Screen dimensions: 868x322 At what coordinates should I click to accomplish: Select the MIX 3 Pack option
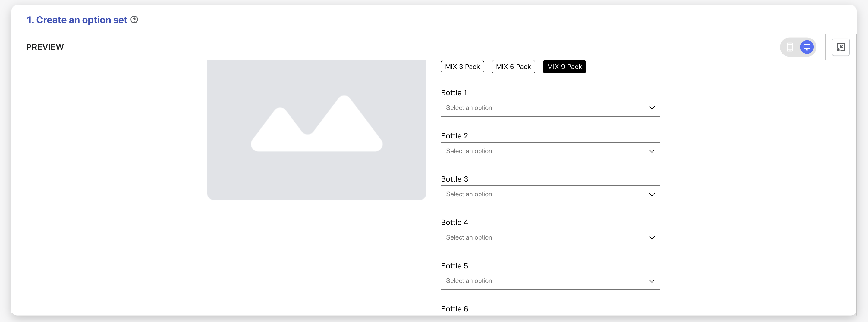coord(462,67)
